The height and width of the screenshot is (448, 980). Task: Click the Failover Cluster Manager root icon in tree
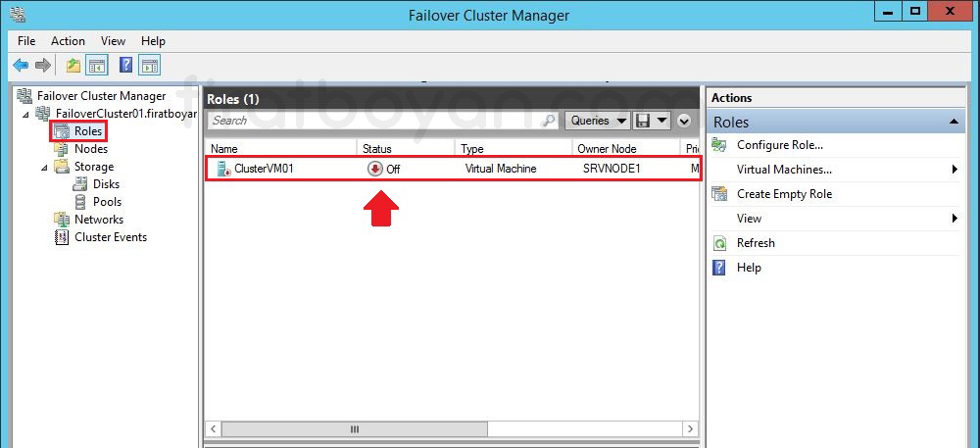click(25, 96)
